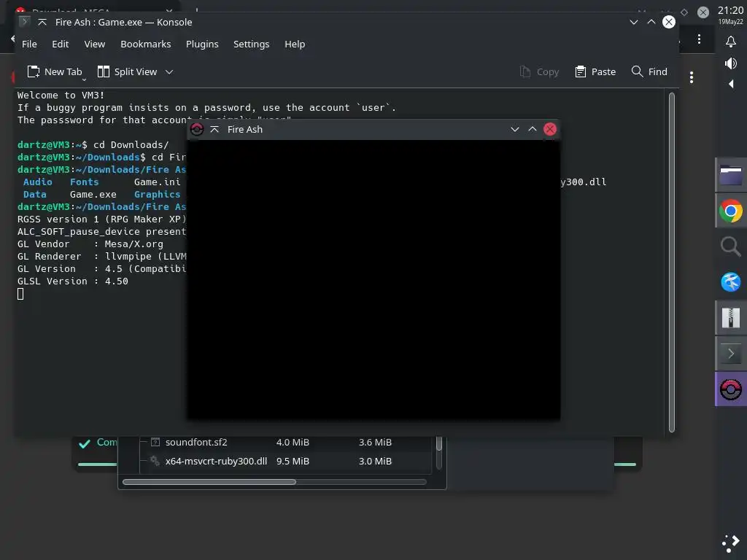Screen dimensions: 747x560
Task: Launch Google Chrome from the side panel
Action: tap(731, 211)
